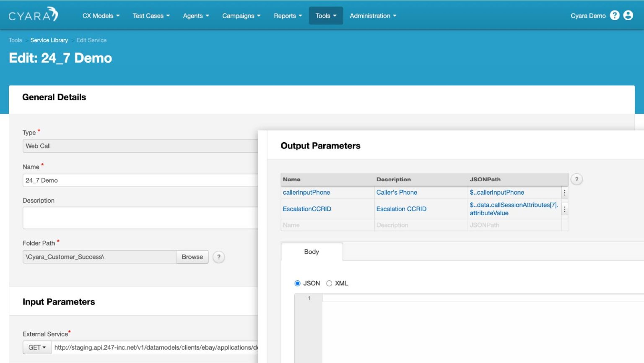Click inside the Description text area

pos(126,217)
